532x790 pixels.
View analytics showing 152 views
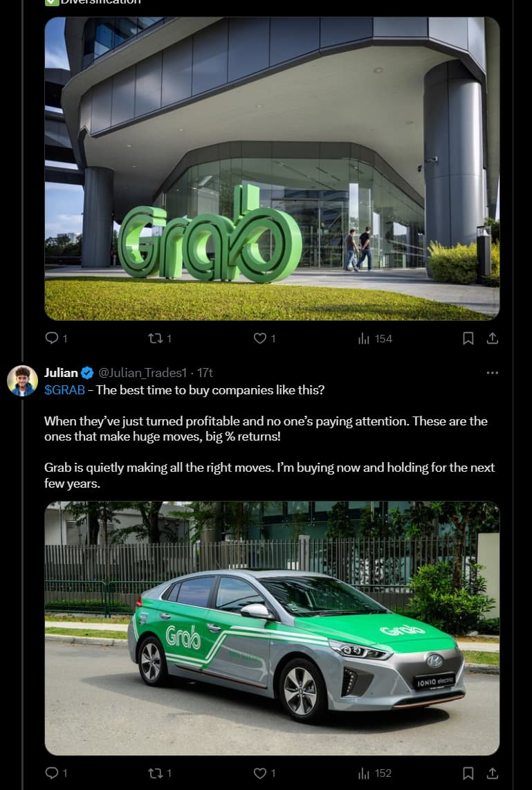364,773
